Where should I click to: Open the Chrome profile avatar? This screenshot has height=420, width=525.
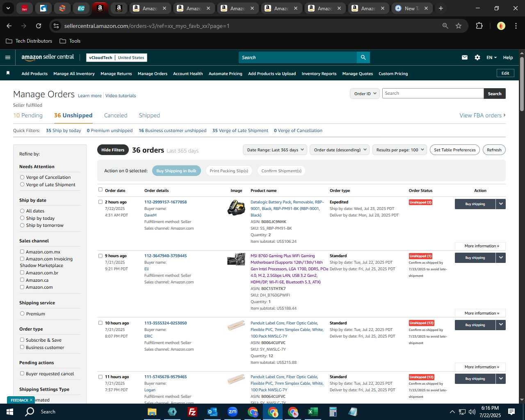[501, 26]
